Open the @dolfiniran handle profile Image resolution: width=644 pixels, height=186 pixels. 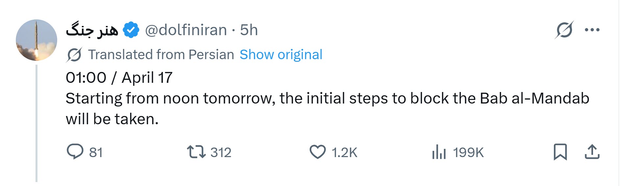(186, 30)
